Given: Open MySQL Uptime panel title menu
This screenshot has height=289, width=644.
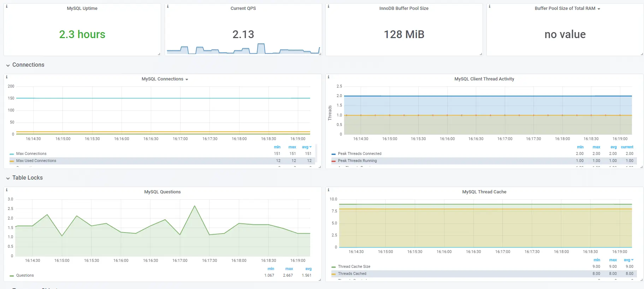Looking at the screenshot, I should tap(82, 8).
